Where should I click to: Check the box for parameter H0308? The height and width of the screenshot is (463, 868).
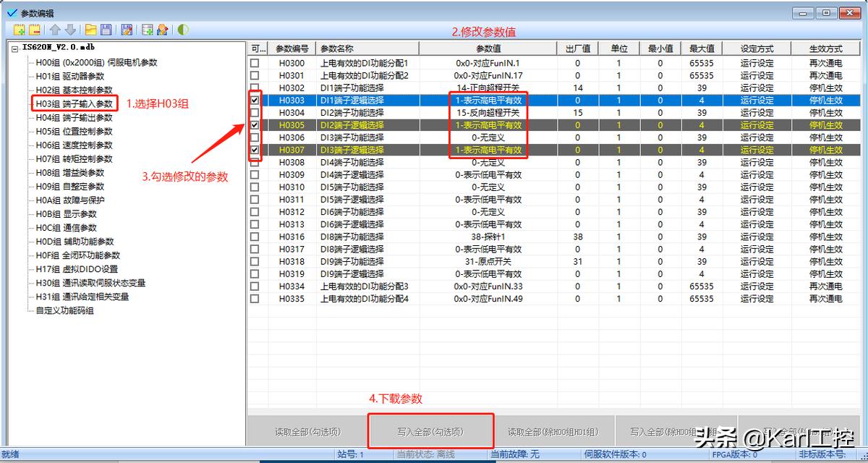click(255, 162)
